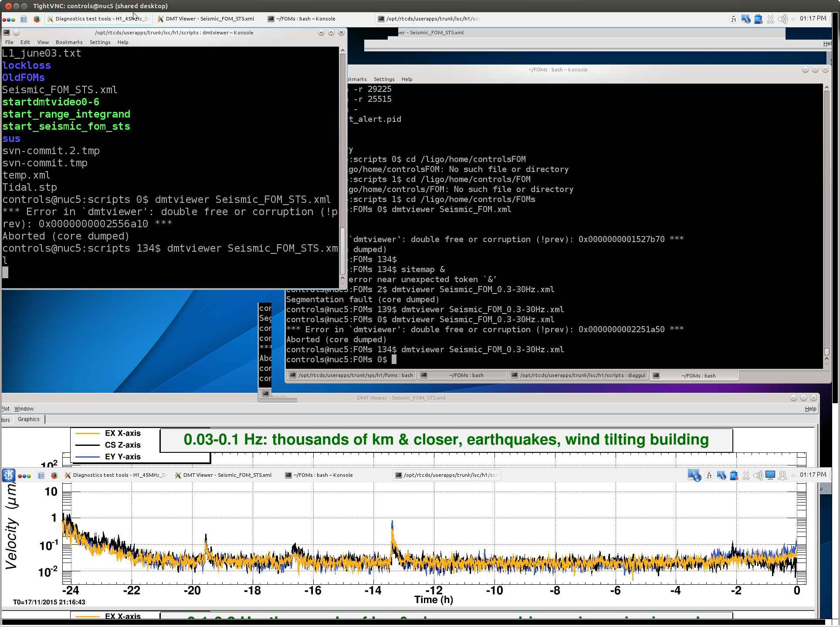Click the volume speaker icon in lower panel
840x627 pixels.
(758, 475)
